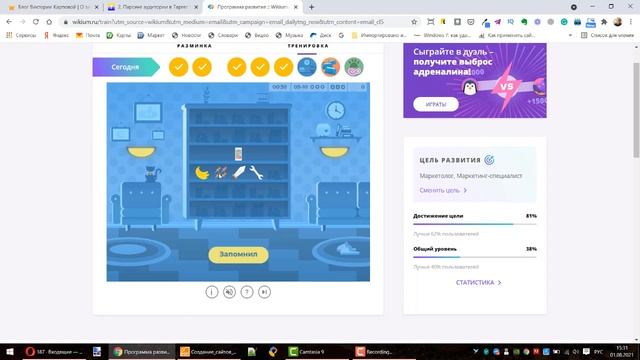Viewport: 640px width, 360px height.
Task: Click the duel promotion banner image
Action: 475,80
